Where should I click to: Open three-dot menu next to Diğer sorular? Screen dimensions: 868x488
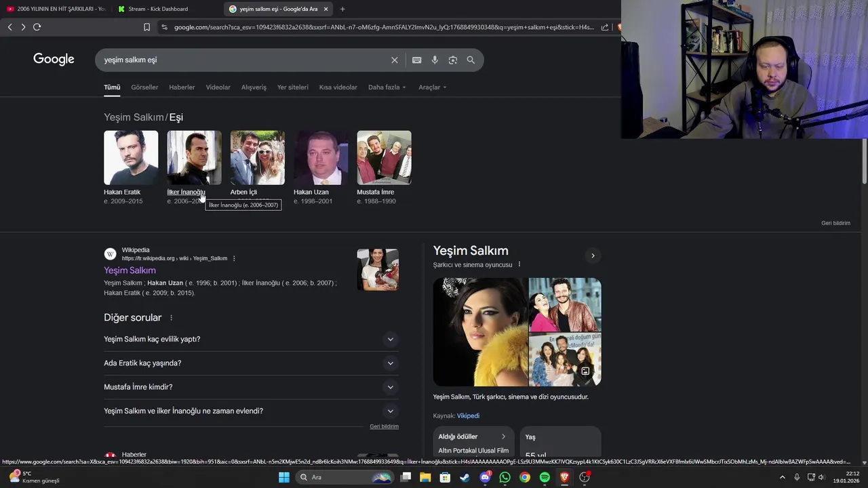pyautogui.click(x=171, y=318)
